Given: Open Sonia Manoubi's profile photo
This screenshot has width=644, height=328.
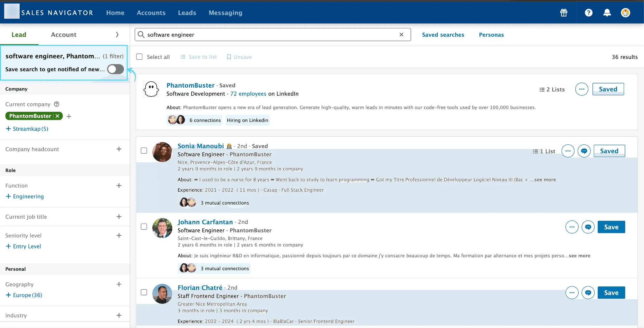Looking at the screenshot, I should pos(162,152).
